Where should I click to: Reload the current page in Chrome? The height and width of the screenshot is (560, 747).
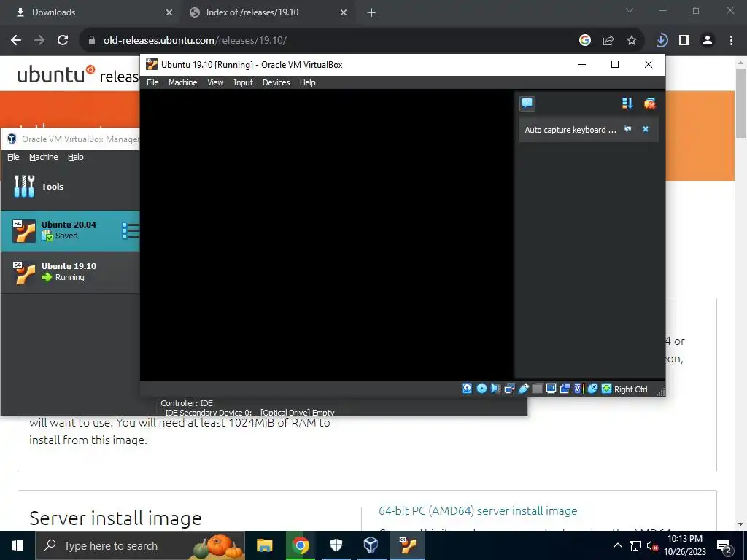click(x=63, y=41)
